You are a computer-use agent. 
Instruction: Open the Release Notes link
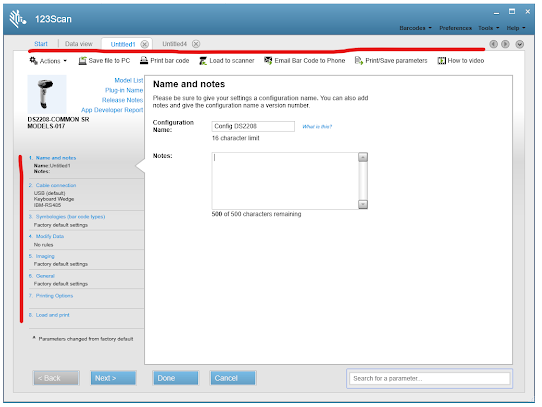[122, 100]
